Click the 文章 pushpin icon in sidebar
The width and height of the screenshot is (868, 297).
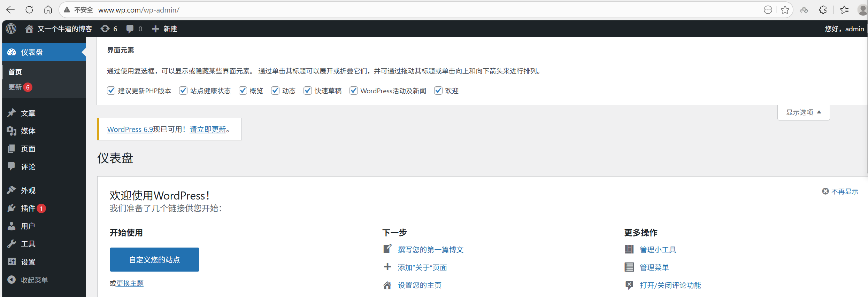11,113
